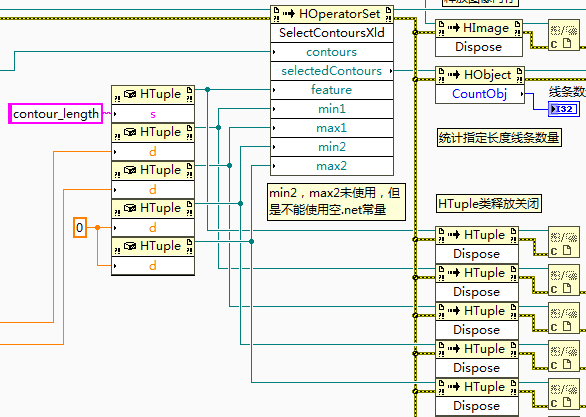Select the min2 input terminal
This screenshot has height=417, width=586.
332,147
